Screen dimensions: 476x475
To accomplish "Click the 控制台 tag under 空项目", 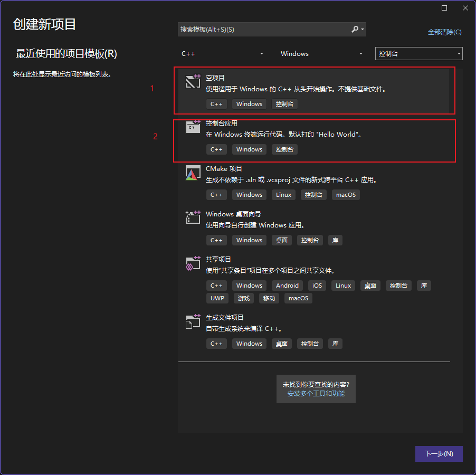I will click(284, 104).
